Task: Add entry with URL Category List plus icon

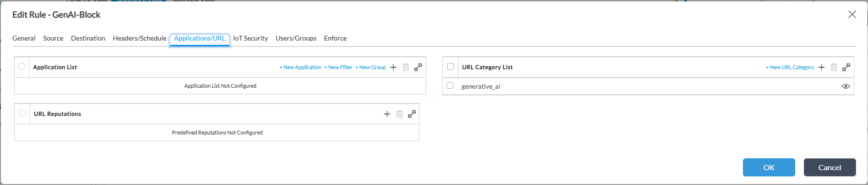Action: click(x=821, y=67)
